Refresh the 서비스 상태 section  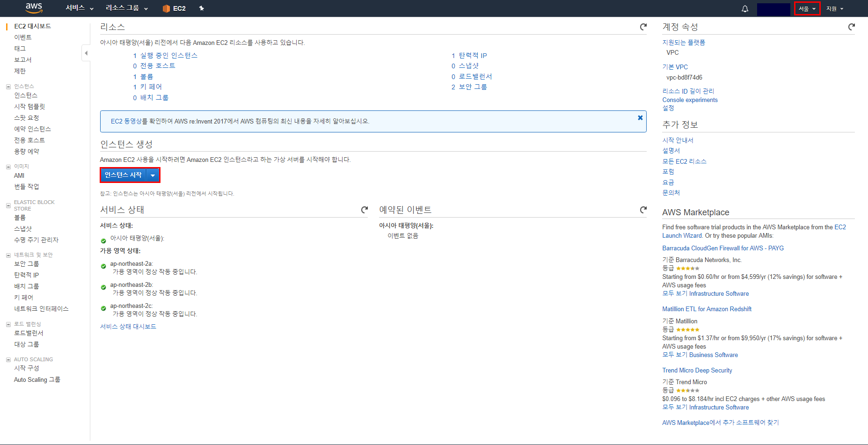pyautogui.click(x=365, y=210)
